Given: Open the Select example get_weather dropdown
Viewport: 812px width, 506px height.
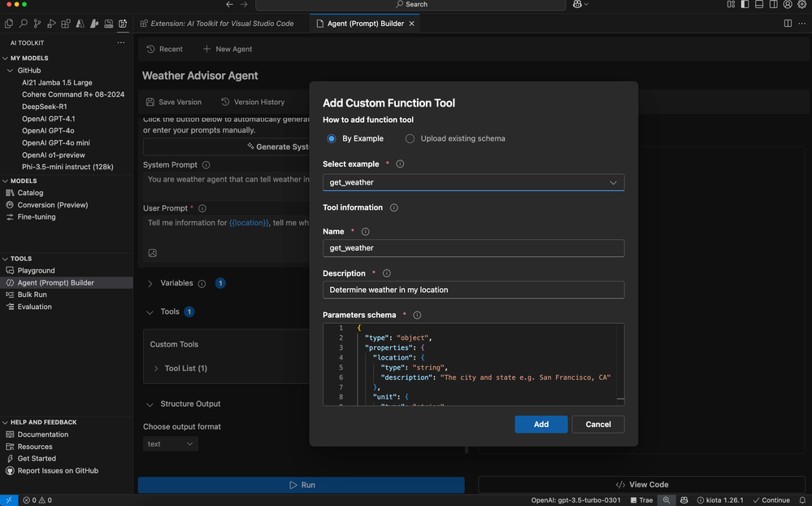Looking at the screenshot, I should pos(473,182).
